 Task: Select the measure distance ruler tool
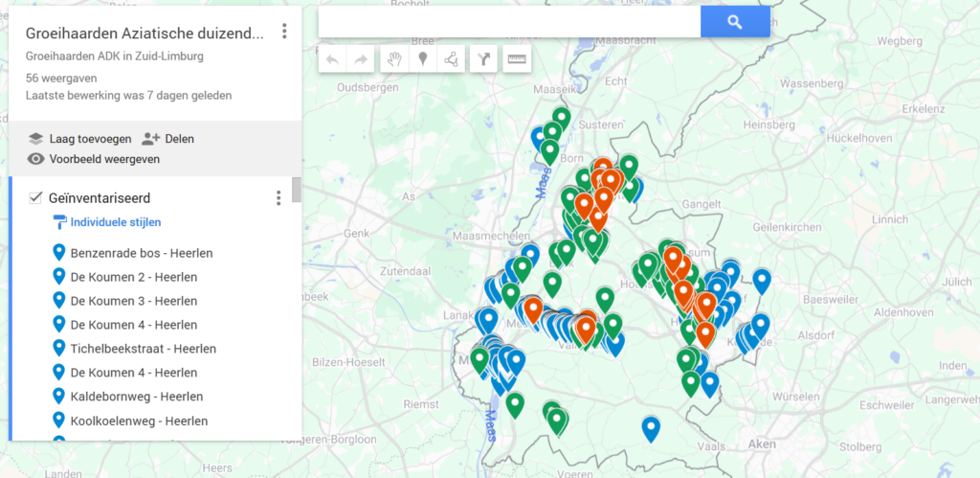(x=517, y=59)
